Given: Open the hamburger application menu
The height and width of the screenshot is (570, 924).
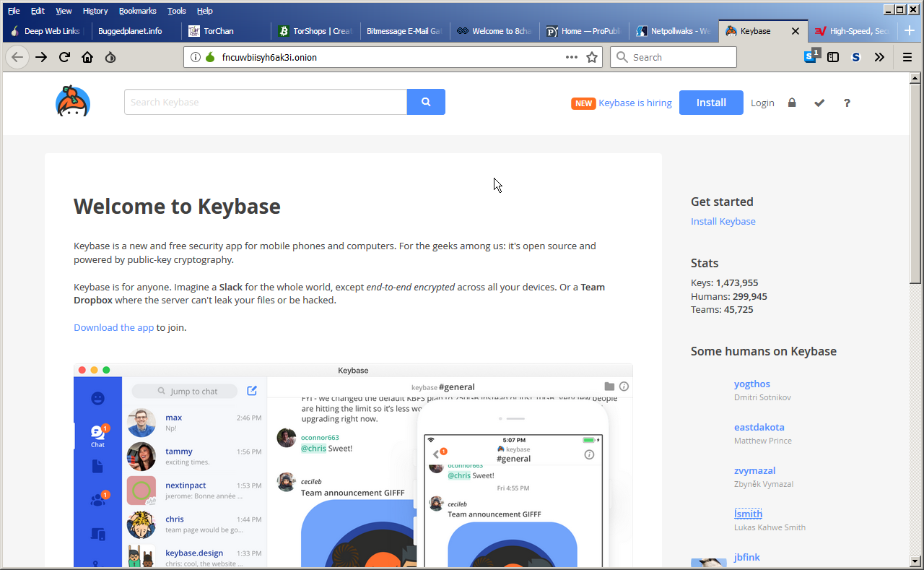Looking at the screenshot, I should (x=907, y=57).
